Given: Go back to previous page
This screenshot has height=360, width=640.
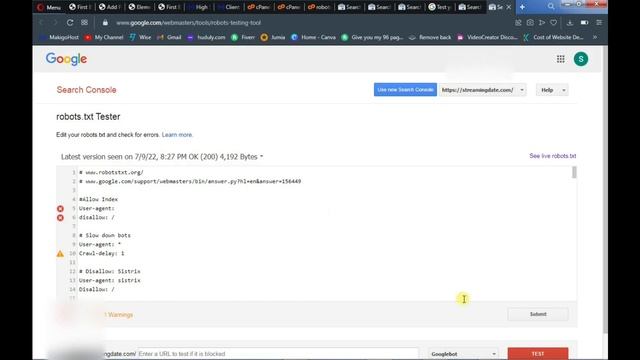Looking at the screenshot, I should 42,23.
